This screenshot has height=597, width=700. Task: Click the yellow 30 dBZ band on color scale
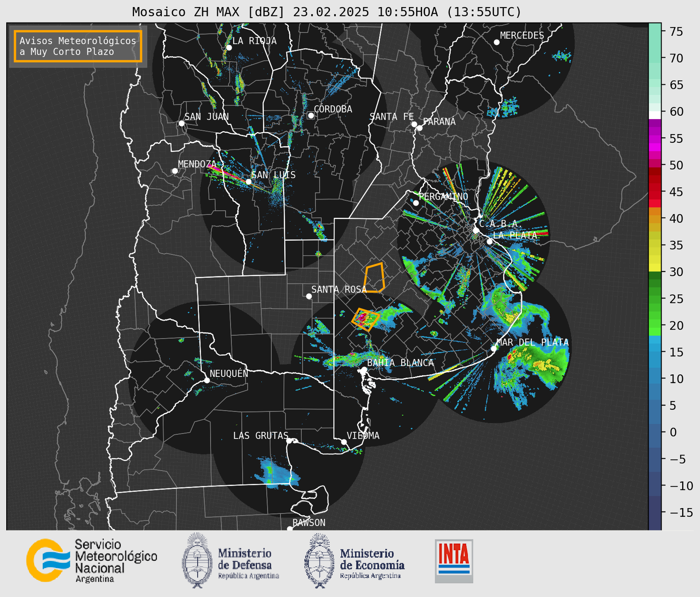[654, 268]
